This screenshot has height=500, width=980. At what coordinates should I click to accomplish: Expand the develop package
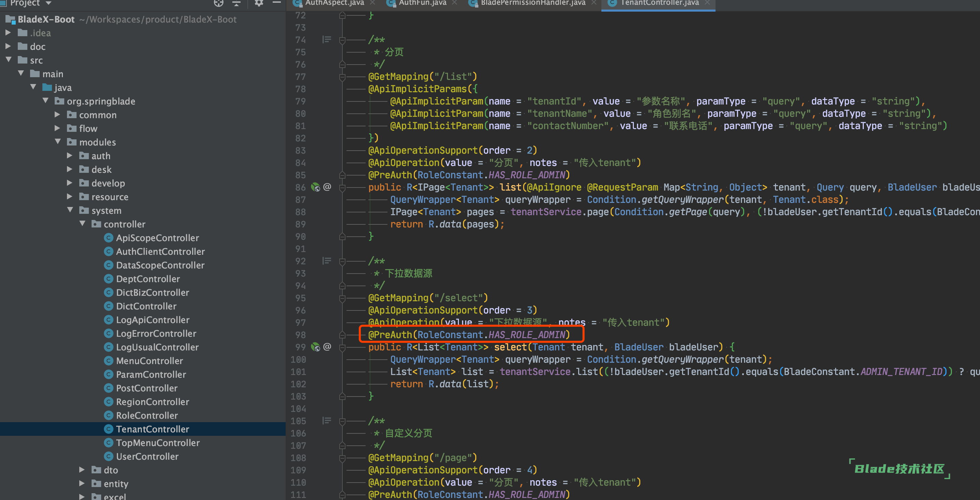point(70,183)
